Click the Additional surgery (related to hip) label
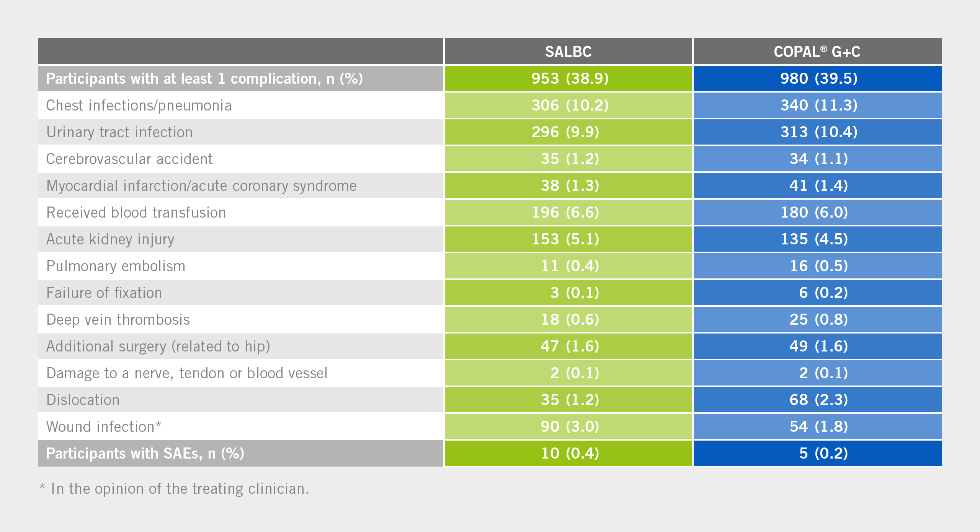The image size is (980, 532). 158,347
